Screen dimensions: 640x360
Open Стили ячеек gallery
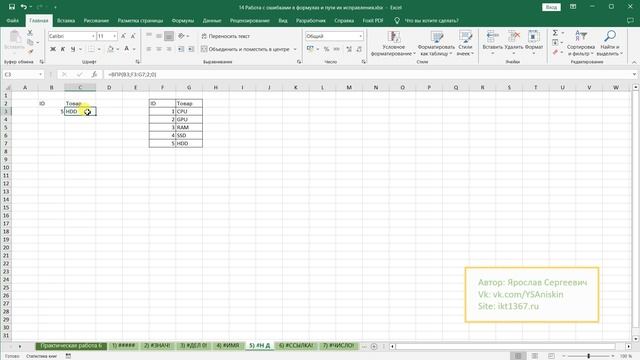click(465, 43)
